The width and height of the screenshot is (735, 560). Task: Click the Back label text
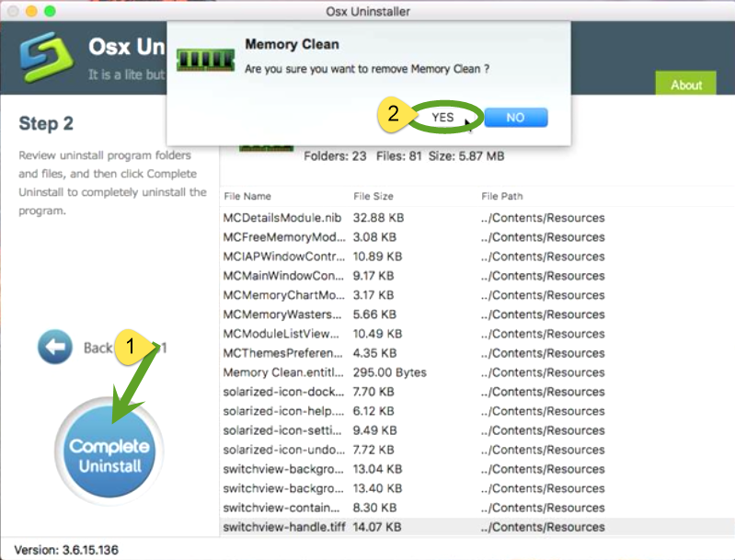[98, 348]
